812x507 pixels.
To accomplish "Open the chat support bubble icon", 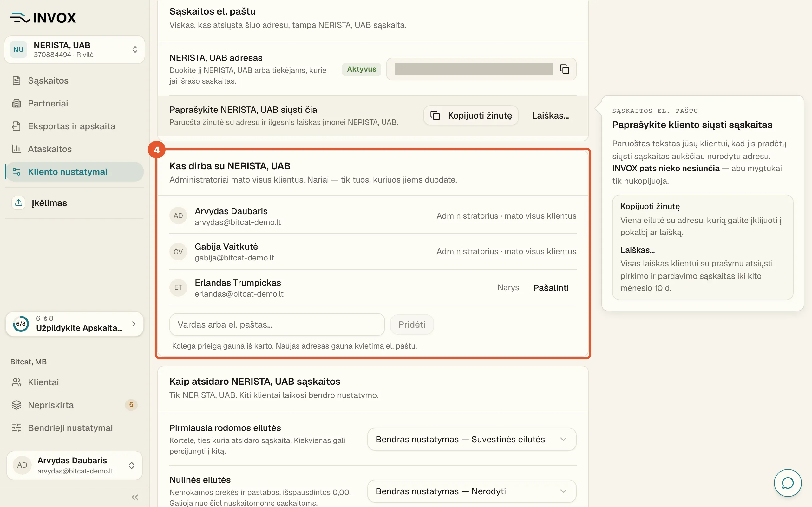I will coord(788,483).
